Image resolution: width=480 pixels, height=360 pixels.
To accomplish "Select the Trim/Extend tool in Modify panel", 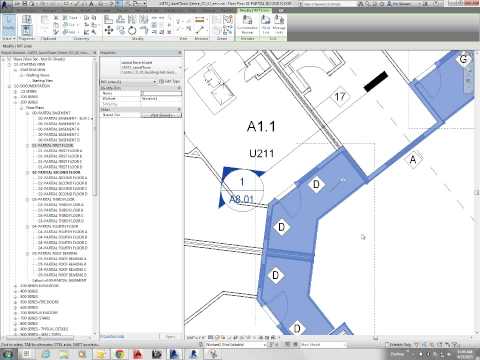I will (x=144, y=31).
